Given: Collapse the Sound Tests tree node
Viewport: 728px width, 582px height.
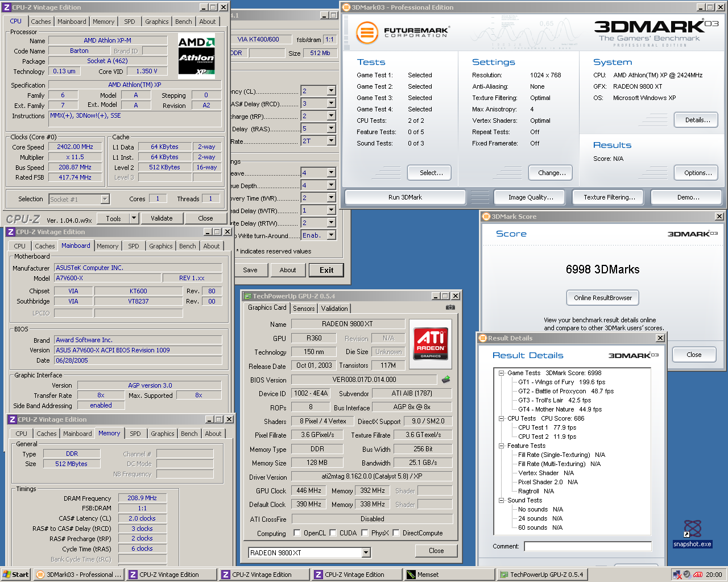Looking at the screenshot, I should coord(502,500).
